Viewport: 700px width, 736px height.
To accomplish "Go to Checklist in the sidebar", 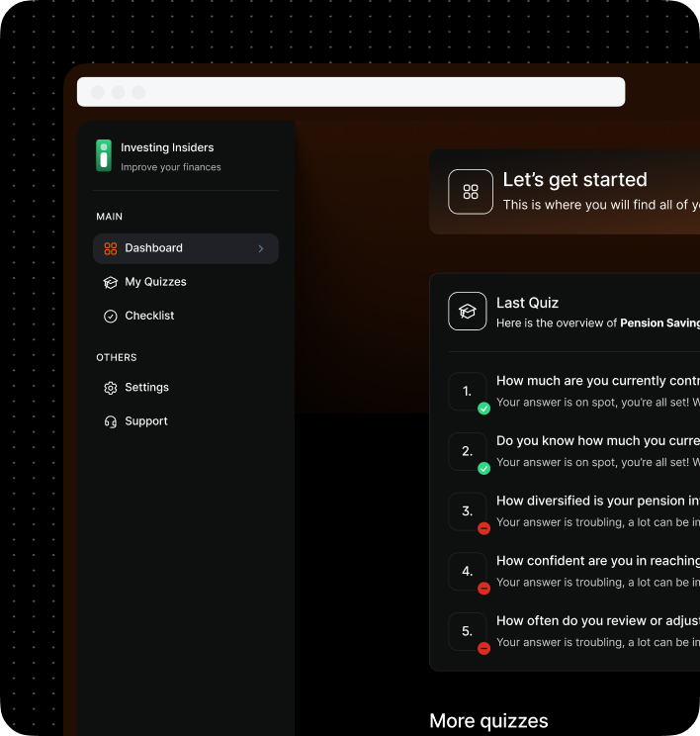I will (x=186, y=316).
